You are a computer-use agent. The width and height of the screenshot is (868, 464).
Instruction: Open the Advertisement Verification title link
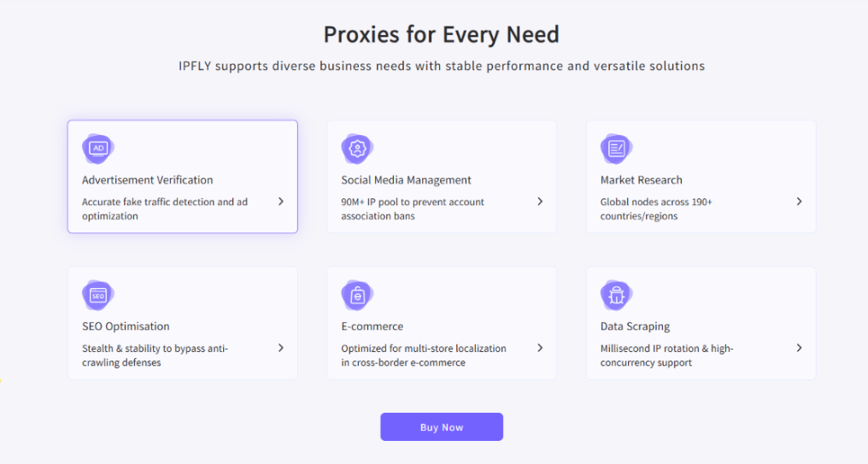(147, 180)
